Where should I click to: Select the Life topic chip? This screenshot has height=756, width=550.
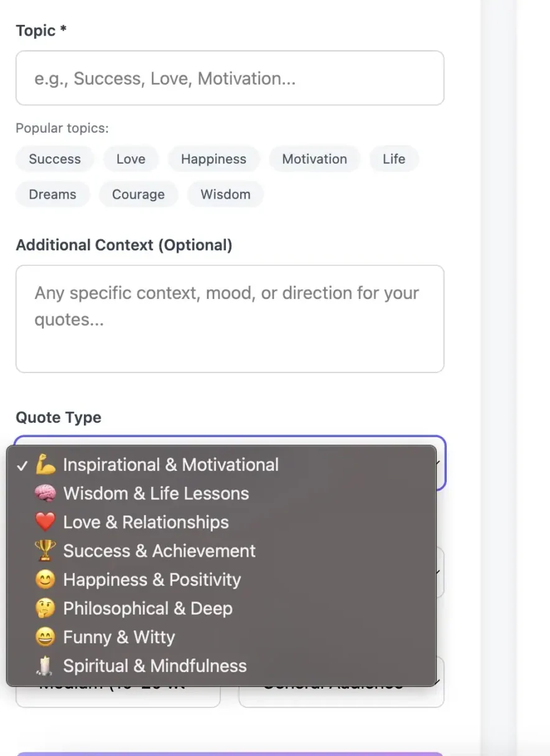coord(394,159)
